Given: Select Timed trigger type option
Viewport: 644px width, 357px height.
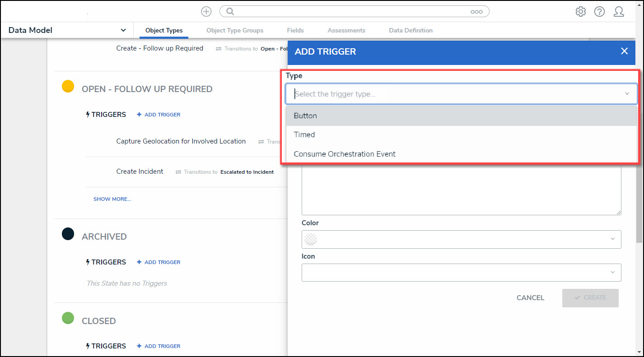Looking at the screenshot, I should (x=304, y=135).
